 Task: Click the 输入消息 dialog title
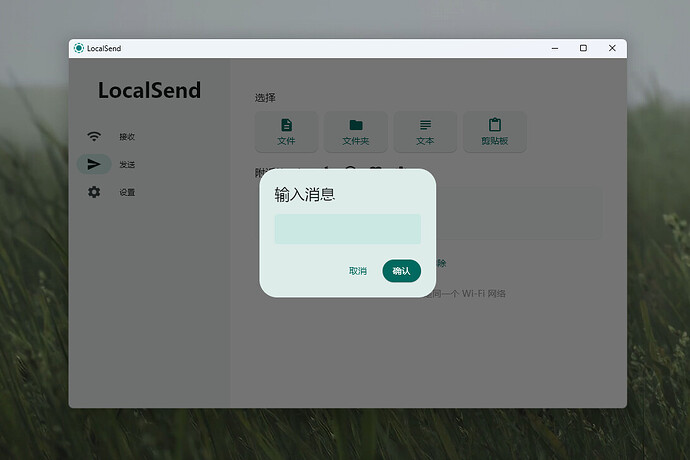click(x=305, y=194)
